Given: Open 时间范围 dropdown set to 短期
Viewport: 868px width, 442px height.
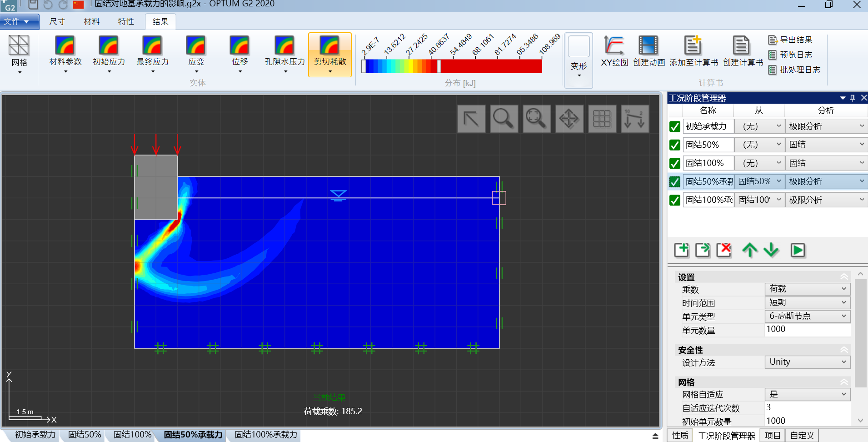Looking at the screenshot, I should [808, 302].
